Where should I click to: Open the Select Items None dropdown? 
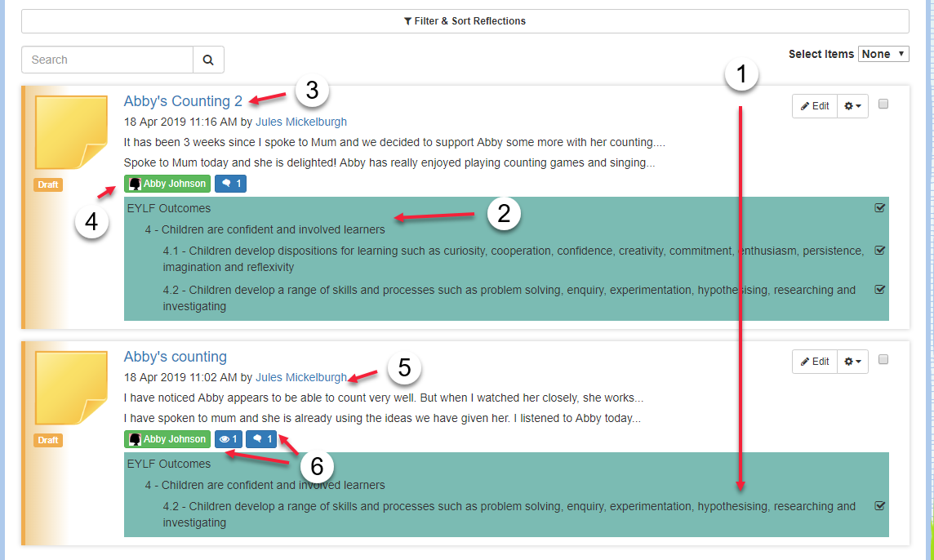(x=883, y=54)
